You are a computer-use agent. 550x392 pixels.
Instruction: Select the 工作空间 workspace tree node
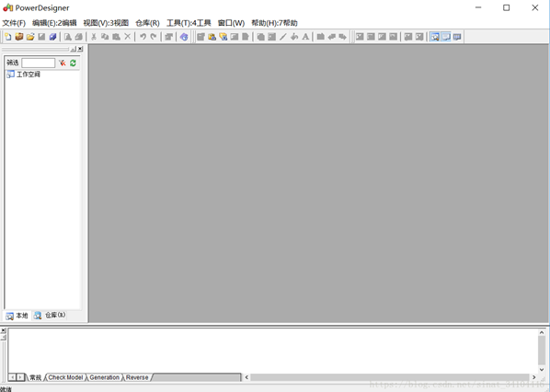click(29, 74)
